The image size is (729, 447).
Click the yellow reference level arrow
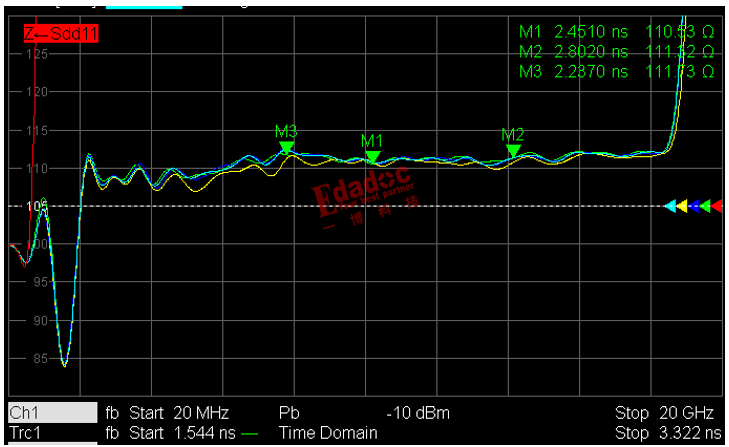tap(682, 206)
